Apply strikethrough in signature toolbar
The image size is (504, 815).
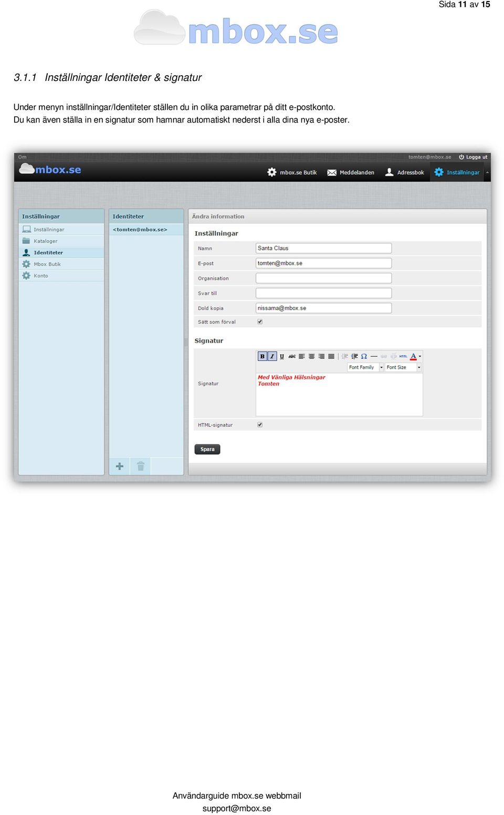292,356
